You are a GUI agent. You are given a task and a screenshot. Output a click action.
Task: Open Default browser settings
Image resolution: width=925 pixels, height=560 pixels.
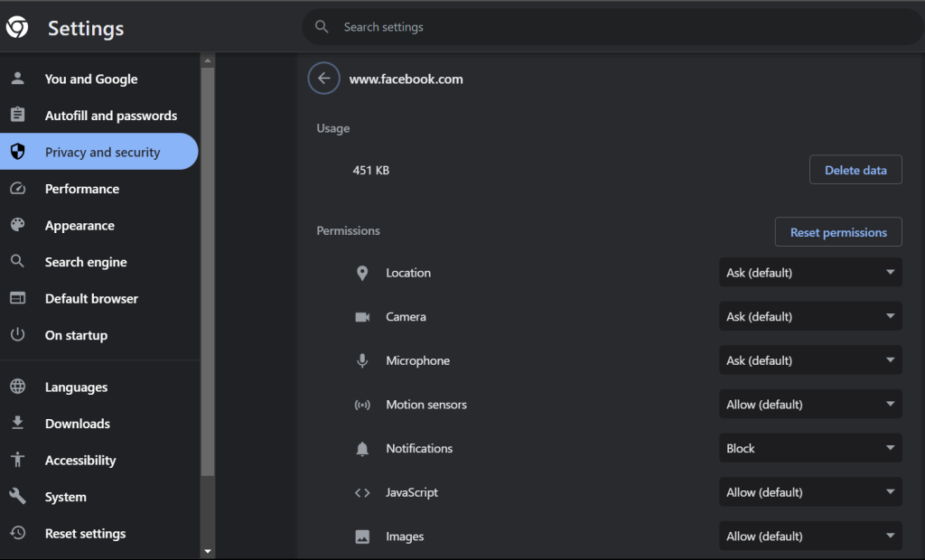click(99, 298)
